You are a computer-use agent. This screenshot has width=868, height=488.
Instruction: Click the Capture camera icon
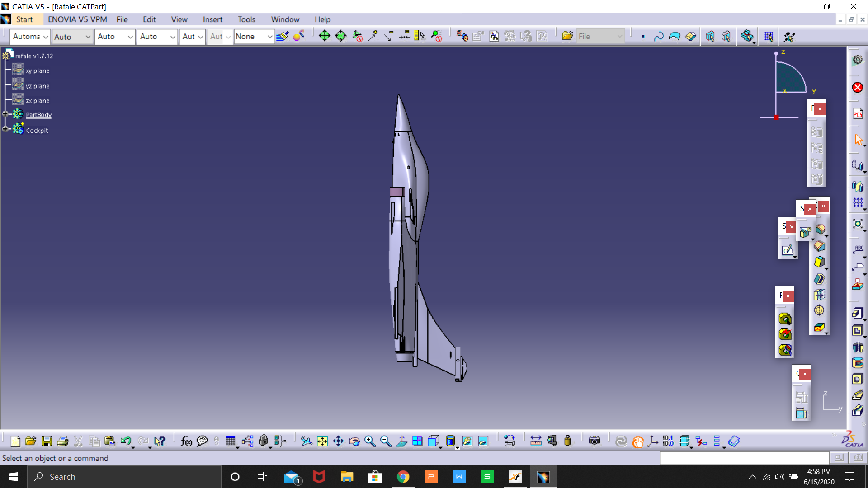click(594, 441)
